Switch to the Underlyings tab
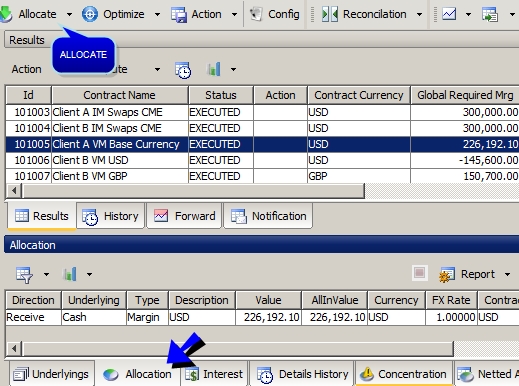The width and height of the screenshot is (519, 386). coord(52,374)
